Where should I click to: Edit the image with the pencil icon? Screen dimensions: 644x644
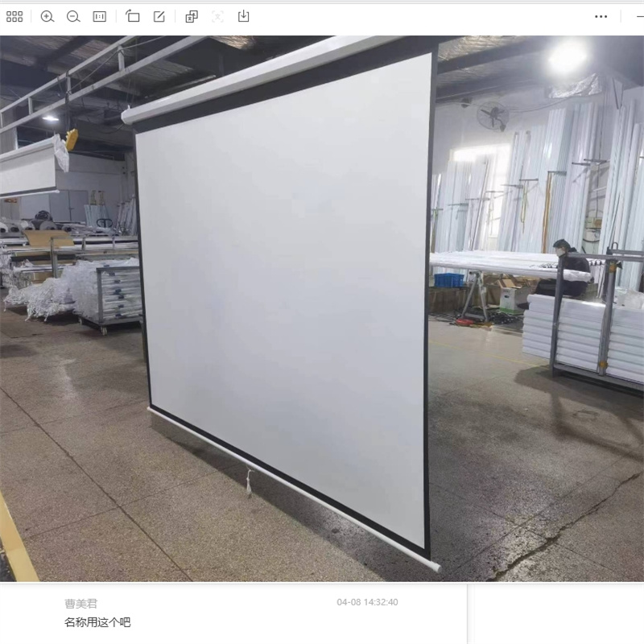click(x=159, y=16)
